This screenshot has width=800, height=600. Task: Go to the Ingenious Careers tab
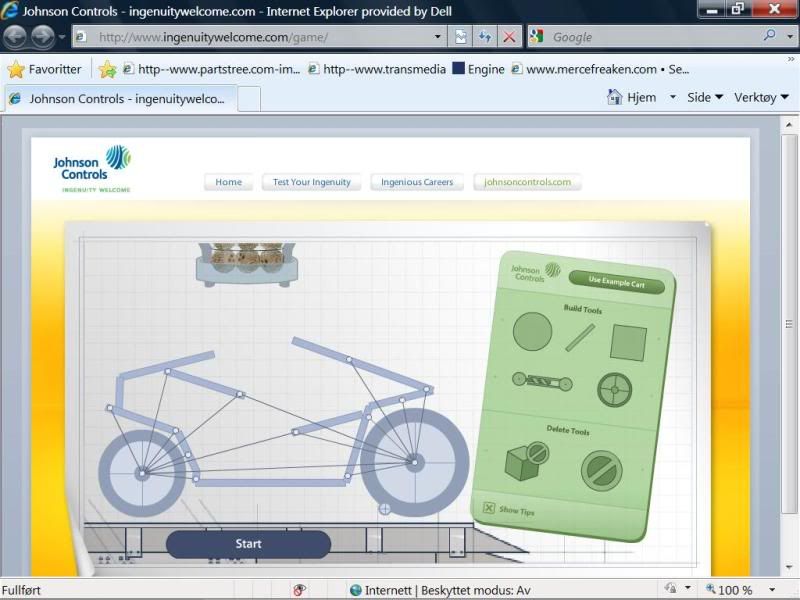417,182
